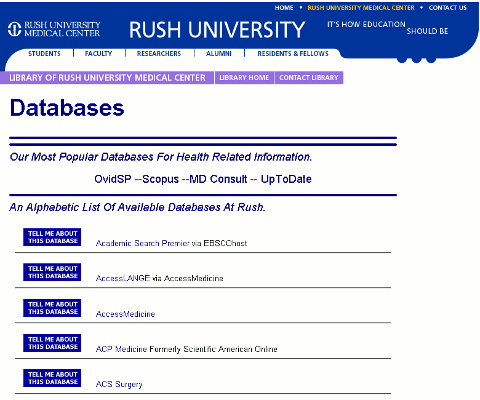Open the HOME link in top bar
480x400 pixels.
(x=284, y=8)
